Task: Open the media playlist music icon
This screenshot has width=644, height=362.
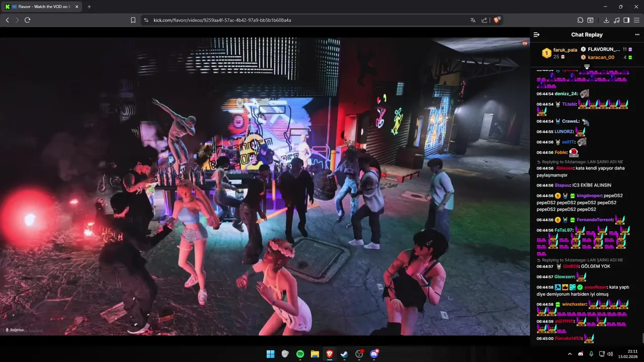Action: pos(616,20)
